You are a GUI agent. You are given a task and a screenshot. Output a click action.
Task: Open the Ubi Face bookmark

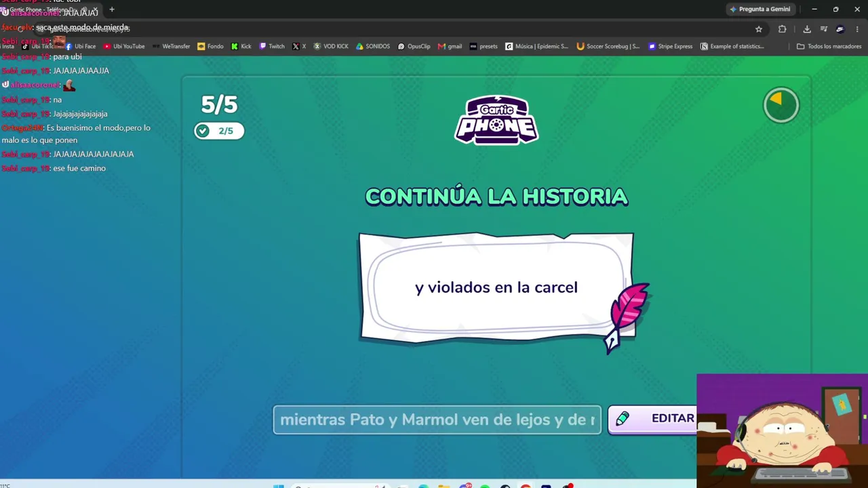click(80, 47)
